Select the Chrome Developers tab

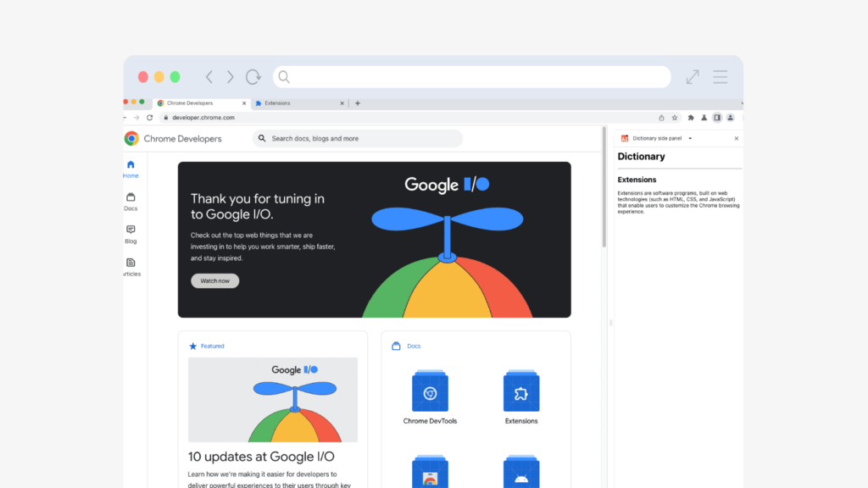pos(199,103)
